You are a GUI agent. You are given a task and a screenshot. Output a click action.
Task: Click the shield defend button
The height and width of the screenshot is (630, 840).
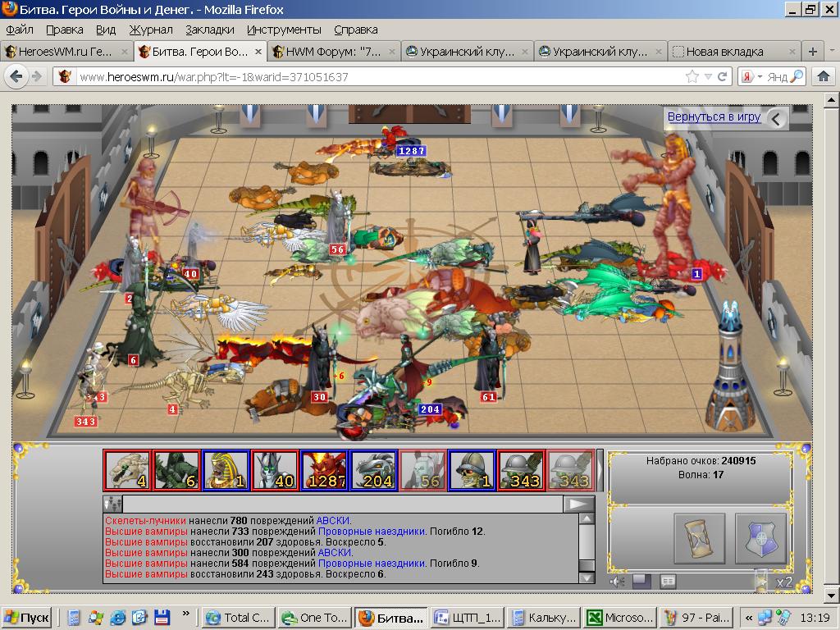[760, 538]
